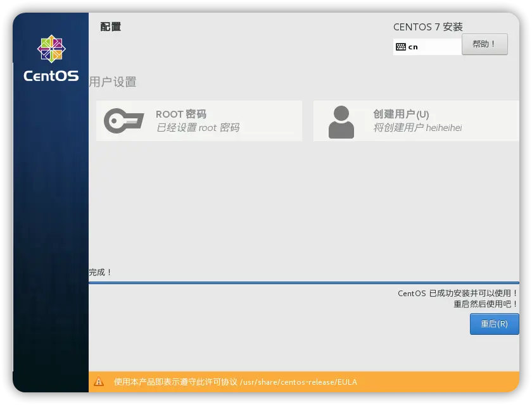Click the 重启(R) reboot button

pyautogui.click(x=495, y=323)
